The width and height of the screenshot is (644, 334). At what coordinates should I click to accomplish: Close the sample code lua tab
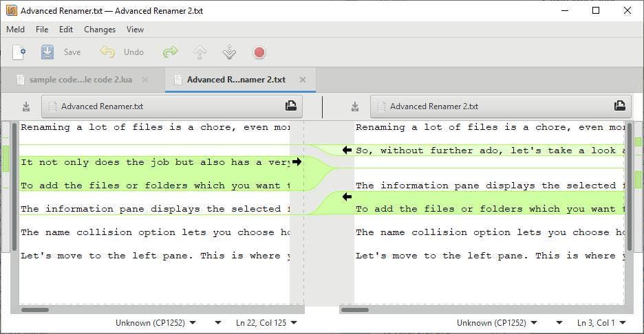145,80
